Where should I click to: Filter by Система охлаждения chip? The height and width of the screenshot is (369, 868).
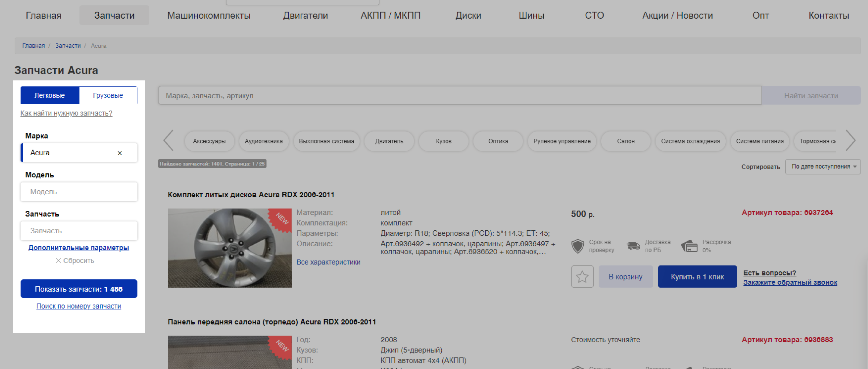(x=690, y=141)
